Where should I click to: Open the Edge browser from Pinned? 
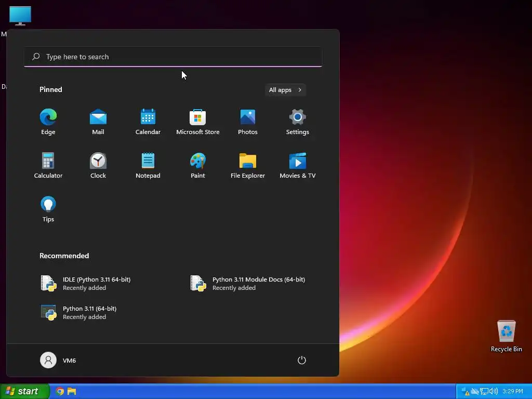[x=48, y=122]
